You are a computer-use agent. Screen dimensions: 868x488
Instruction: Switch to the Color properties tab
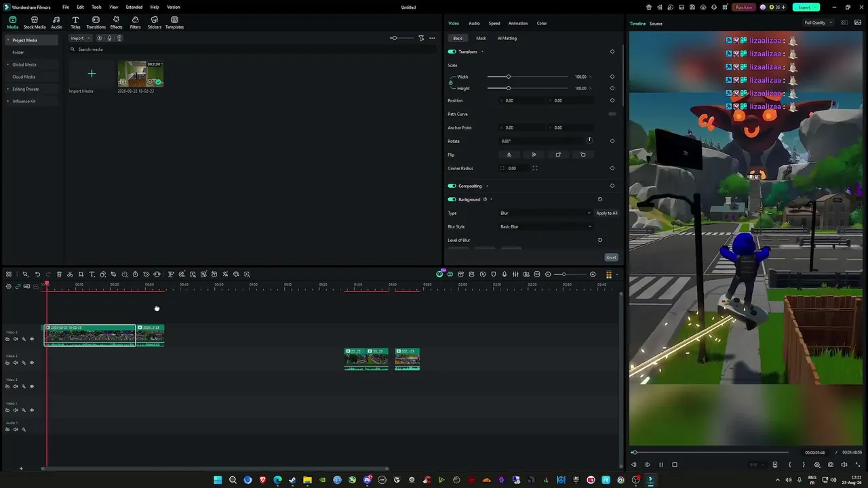[x=542, y=23]
